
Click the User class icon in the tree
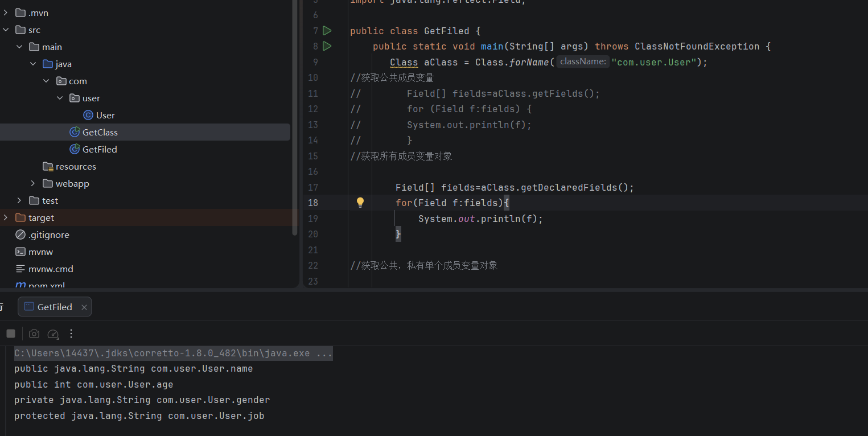[x=88, y=115]
